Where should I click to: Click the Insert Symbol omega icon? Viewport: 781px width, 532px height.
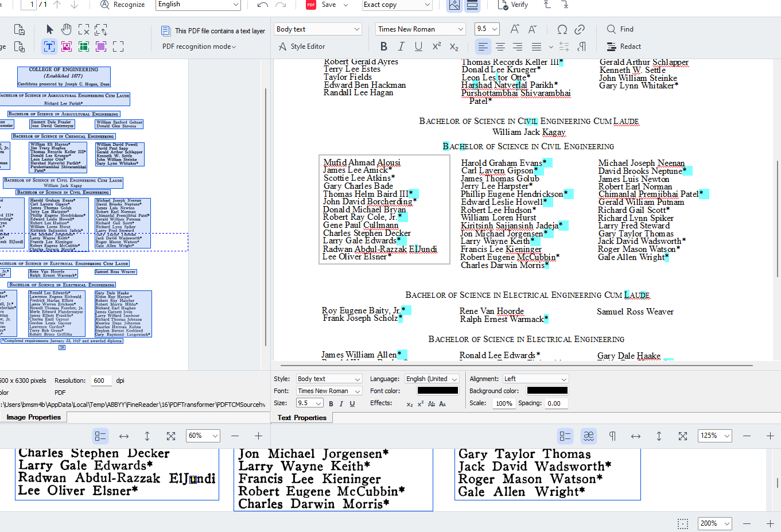point(562,29)
